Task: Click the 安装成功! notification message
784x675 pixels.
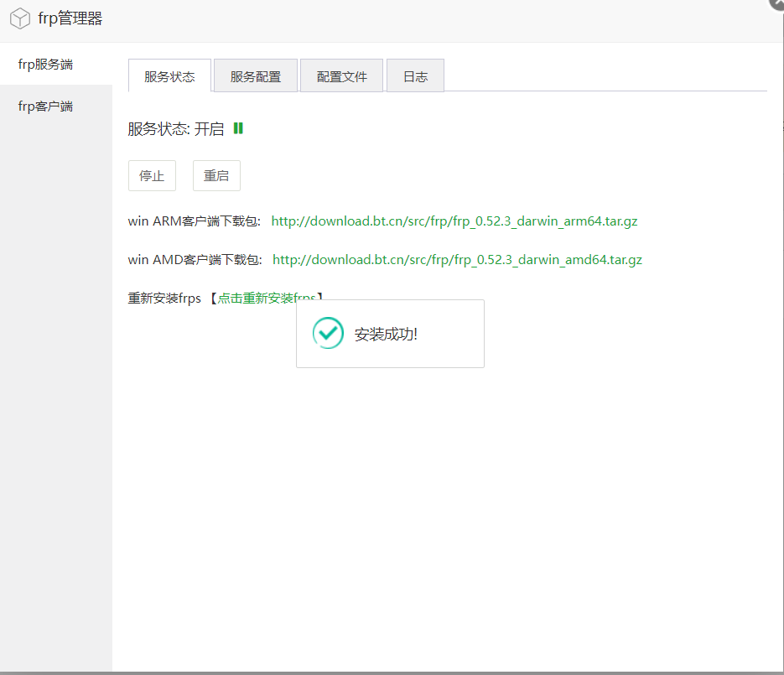Action: tap(386, 335)
